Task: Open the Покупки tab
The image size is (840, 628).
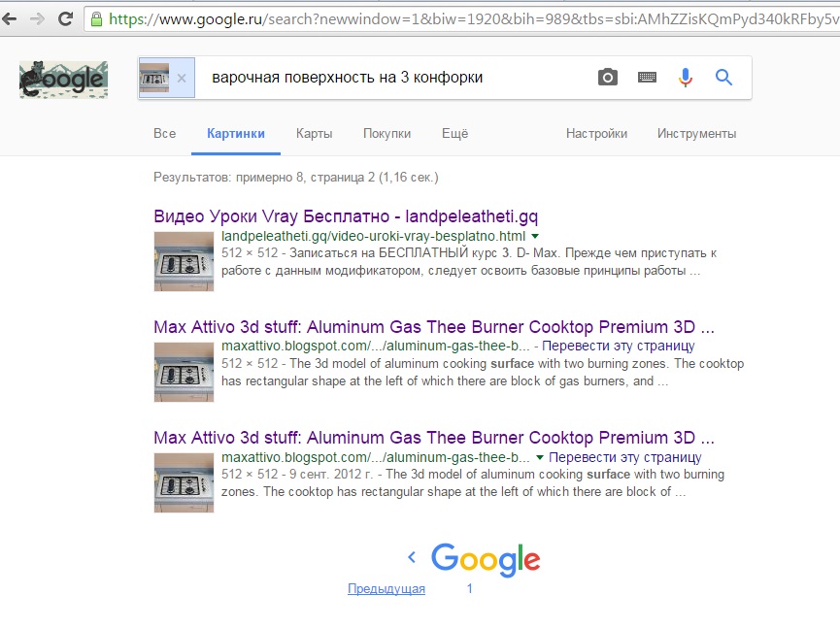Action: (x=386, y=134)
